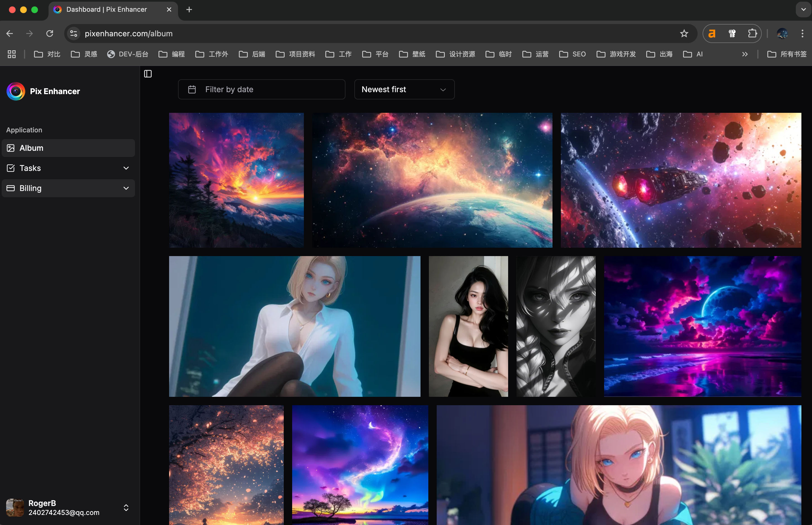Open the Chrome profile avatar
This screenshot has height=525, width=812.
[782, 34]
